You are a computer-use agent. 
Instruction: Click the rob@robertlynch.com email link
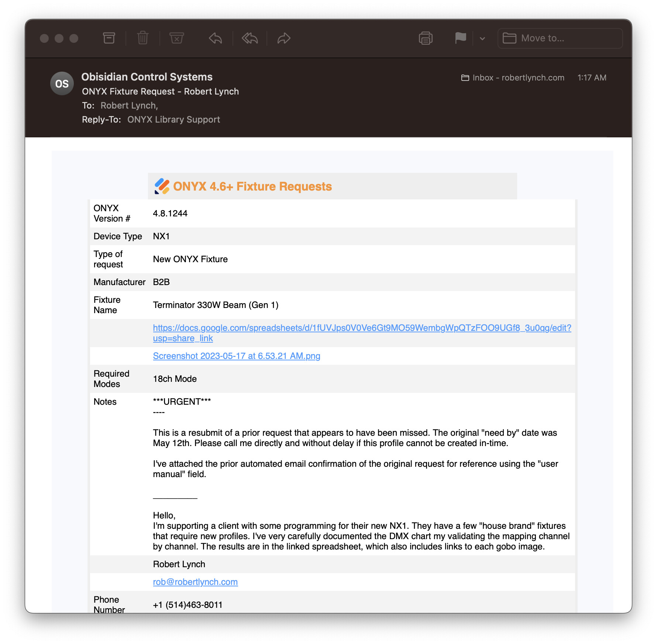pos(195,582)
